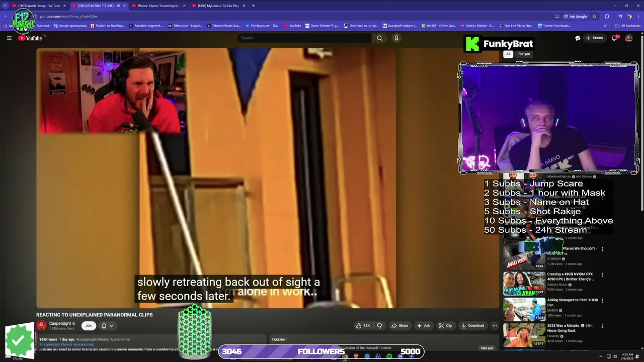
Task: Open options menu for Asking Strangers video
Action: [602, 300]
